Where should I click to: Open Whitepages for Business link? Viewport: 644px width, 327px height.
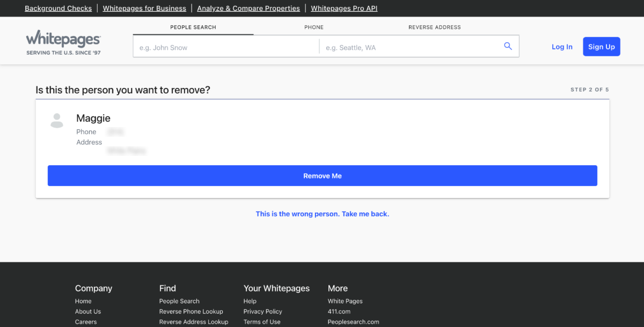pyautogui.click(x=144, y=9)
